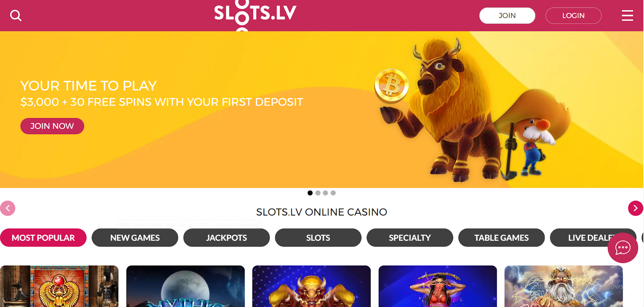Click the JOIN NOW banner button
The height and width of the screenshot is (307, 644).
[x=52, y=126]
